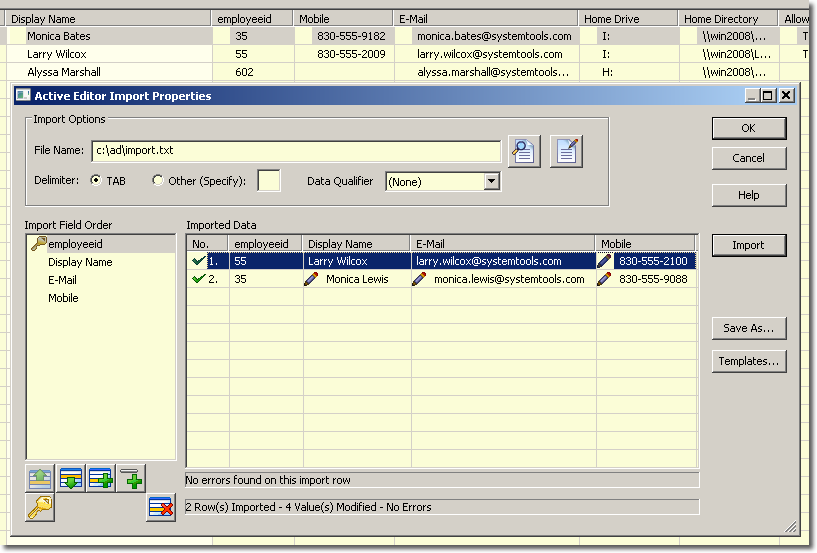Screen dimensions: 817x553
Task: Open Help for import properties
Action: click(749, 195)
